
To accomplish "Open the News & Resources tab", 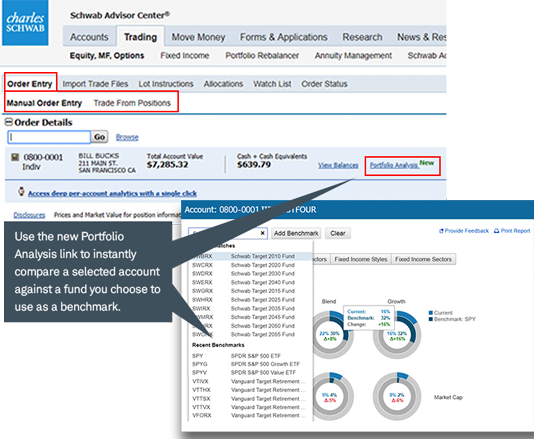I will pyautogui.click(x=422, y=37).
